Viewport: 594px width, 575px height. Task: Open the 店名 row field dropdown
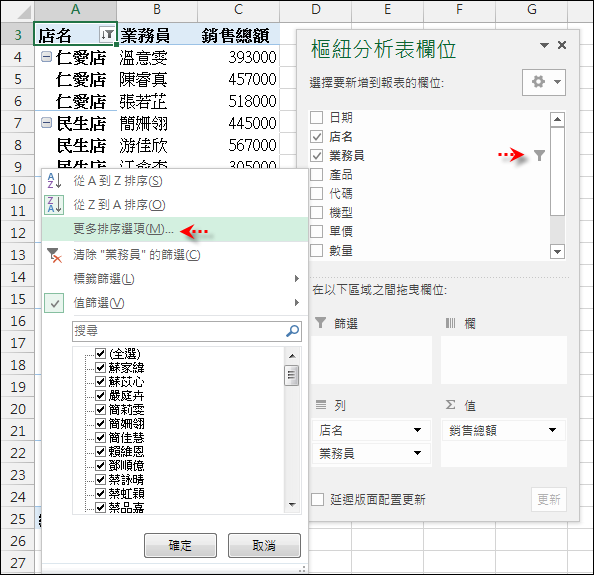click(x=417, y=430)
